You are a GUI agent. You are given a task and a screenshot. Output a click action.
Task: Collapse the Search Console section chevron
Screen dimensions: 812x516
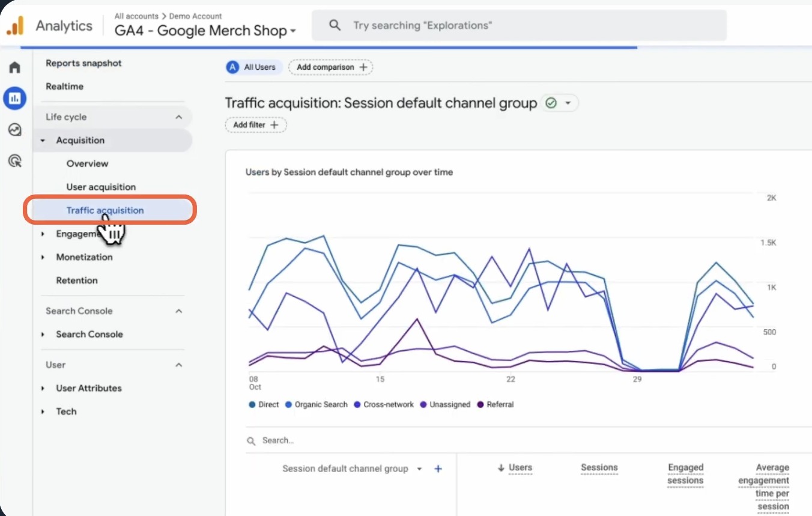pyautogui.click(x=178, y=311)
